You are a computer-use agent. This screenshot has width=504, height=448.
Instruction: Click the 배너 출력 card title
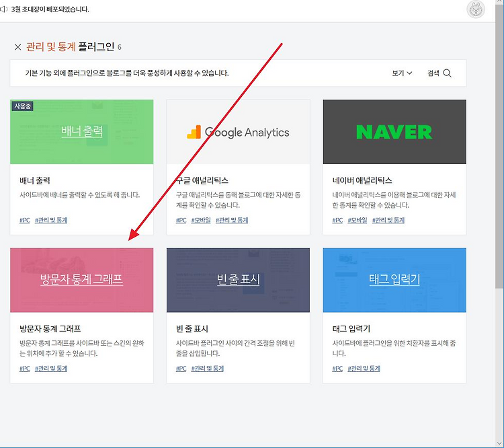35,180
